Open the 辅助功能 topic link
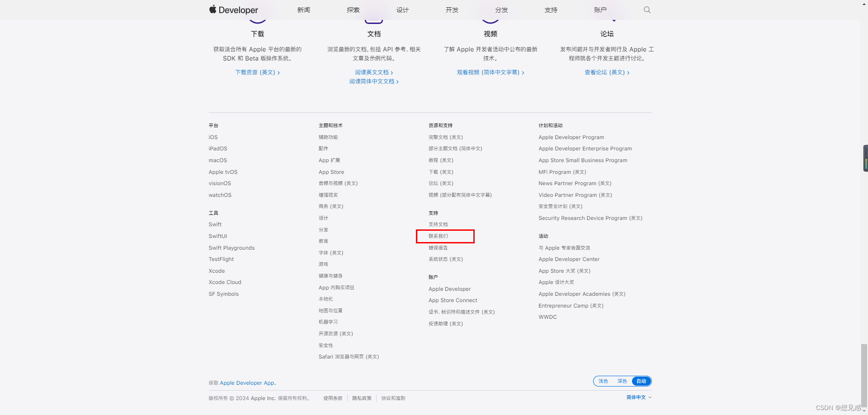 pos(328,137)
